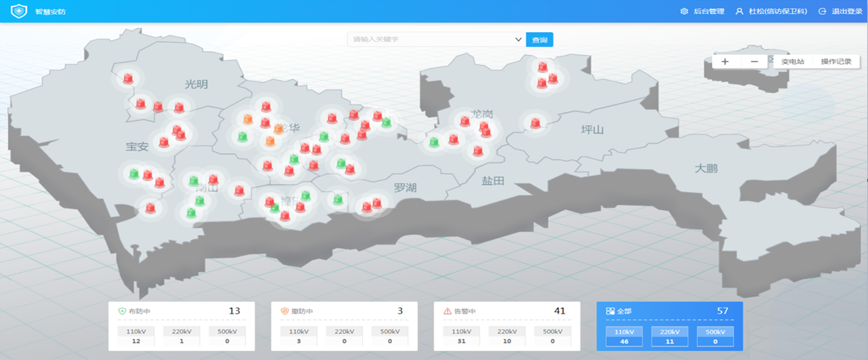The image size is (868, 360).
Task: Click 220kV cell in 全部 card
Action: (670, 337)
